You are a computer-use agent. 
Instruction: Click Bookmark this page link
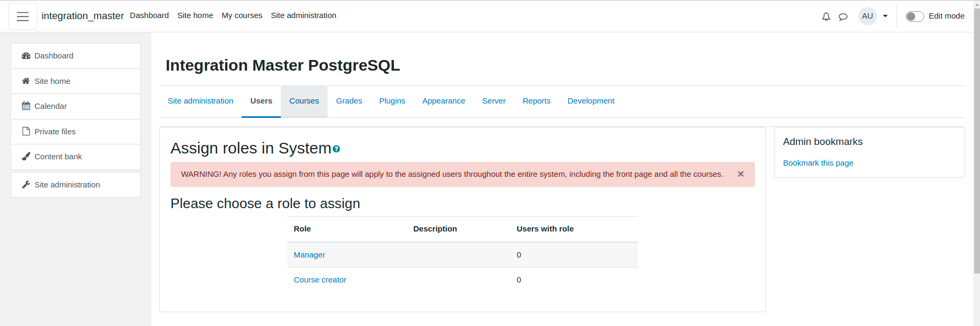[818, 163]
